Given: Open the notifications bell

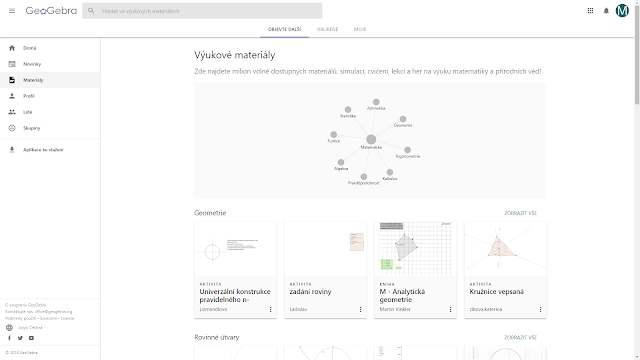Looking at the screenshot, I should (606, 11).
